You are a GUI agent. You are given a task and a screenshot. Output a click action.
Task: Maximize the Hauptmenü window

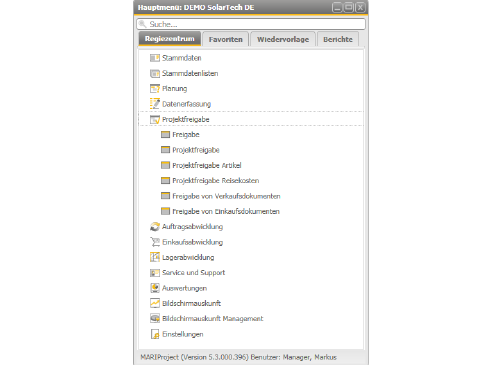click(349, 7)
